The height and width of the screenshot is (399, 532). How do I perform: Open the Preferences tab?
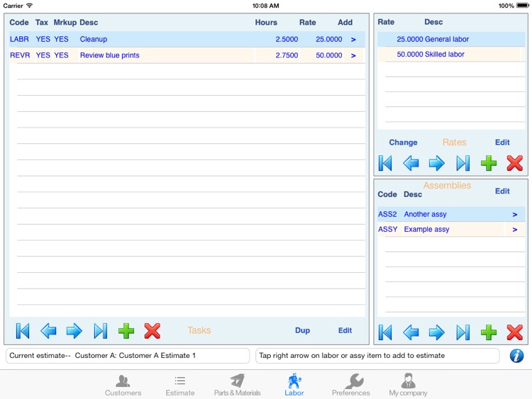point(351,385)
